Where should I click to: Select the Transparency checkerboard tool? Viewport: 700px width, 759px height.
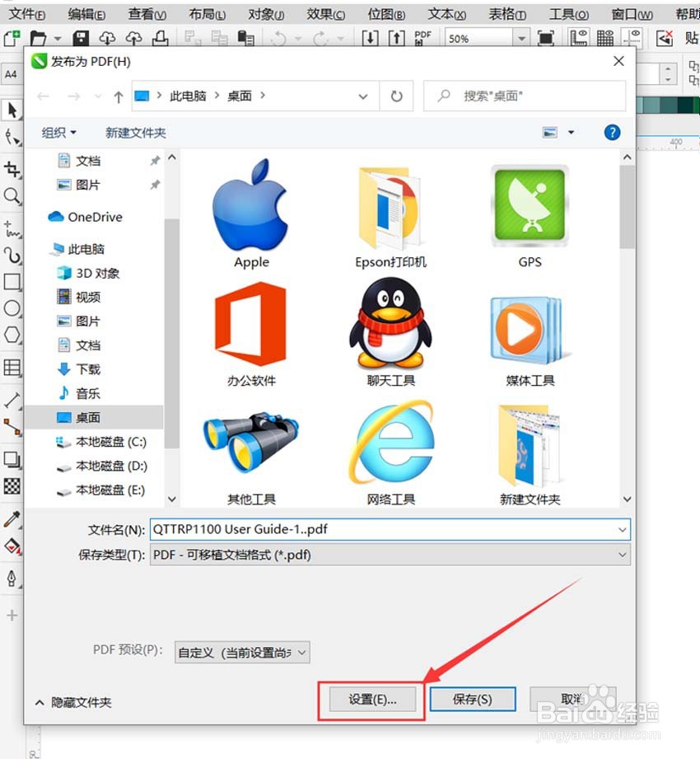(x=12, y=486)
